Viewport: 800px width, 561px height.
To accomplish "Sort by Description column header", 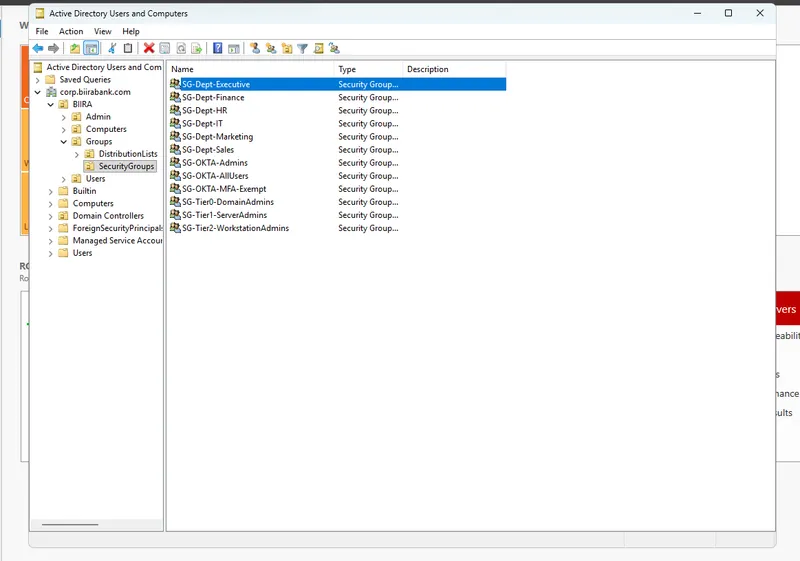I will (454, 69).
